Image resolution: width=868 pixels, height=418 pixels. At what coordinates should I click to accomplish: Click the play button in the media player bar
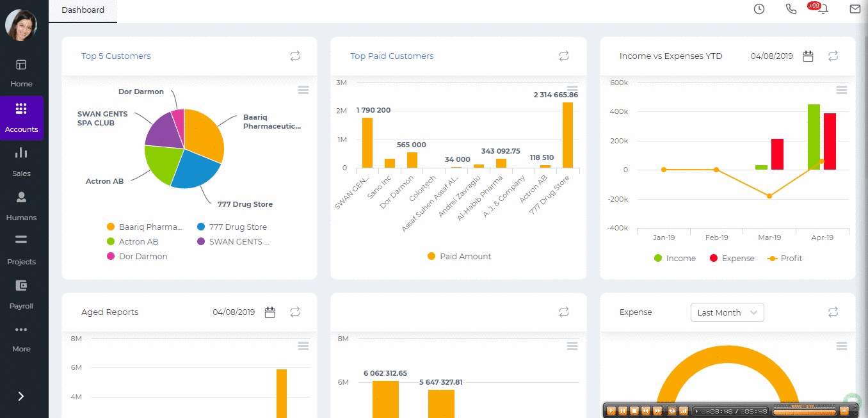(611, 410)
